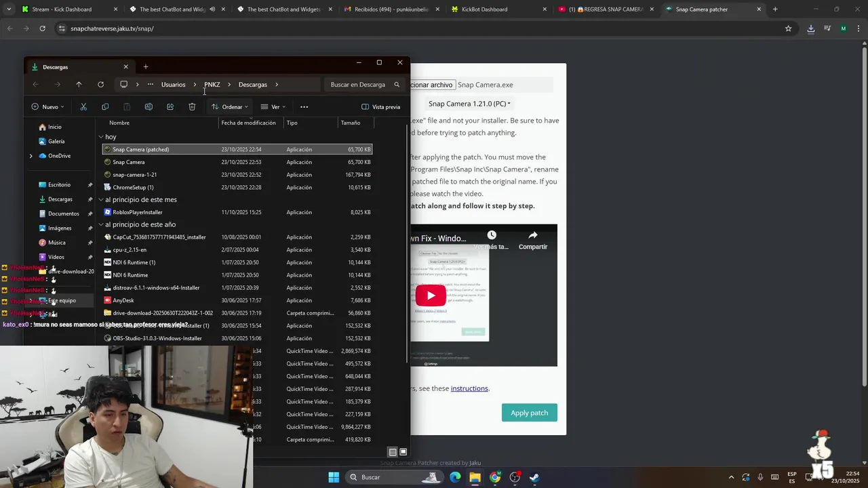Click the OBS Studio taskbar icon
868x488 pixels.
point(515,477)
